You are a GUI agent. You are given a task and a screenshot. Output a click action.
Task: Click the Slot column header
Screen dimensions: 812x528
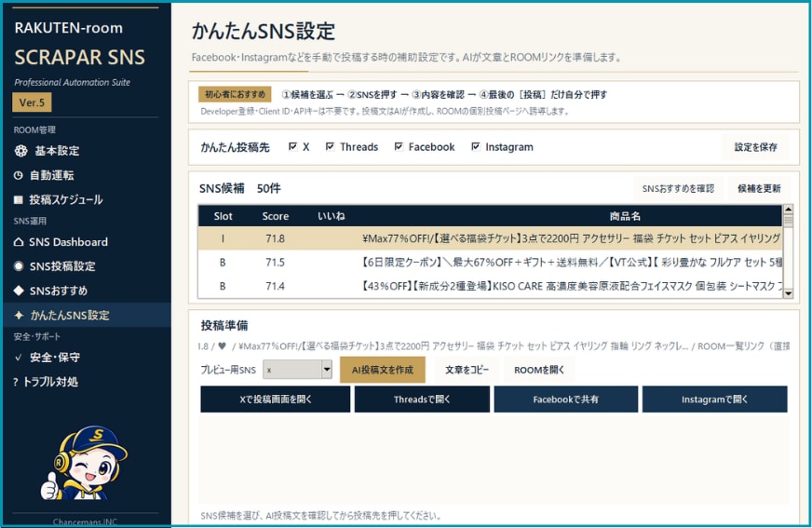pyautogui.click(x=223, y=216)
